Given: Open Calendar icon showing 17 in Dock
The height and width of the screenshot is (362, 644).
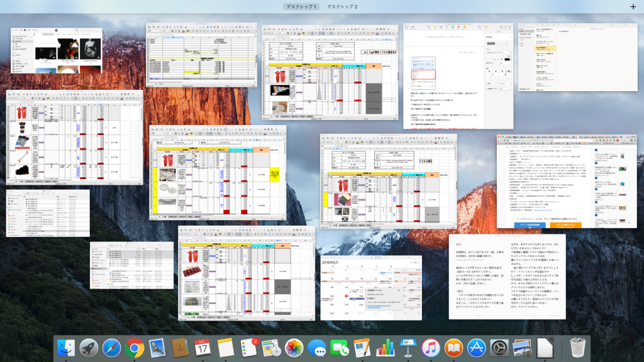Looking at the screenshot, I should [x=203, y=348].
